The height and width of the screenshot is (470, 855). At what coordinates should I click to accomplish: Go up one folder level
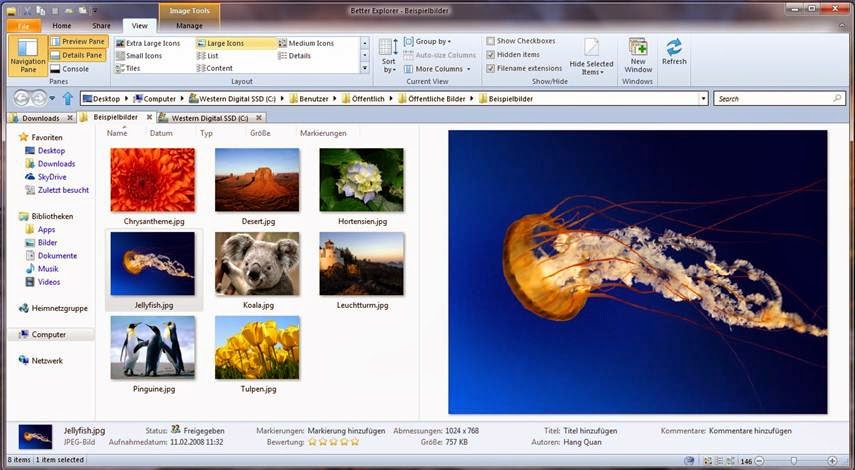(x=68, y=99)
